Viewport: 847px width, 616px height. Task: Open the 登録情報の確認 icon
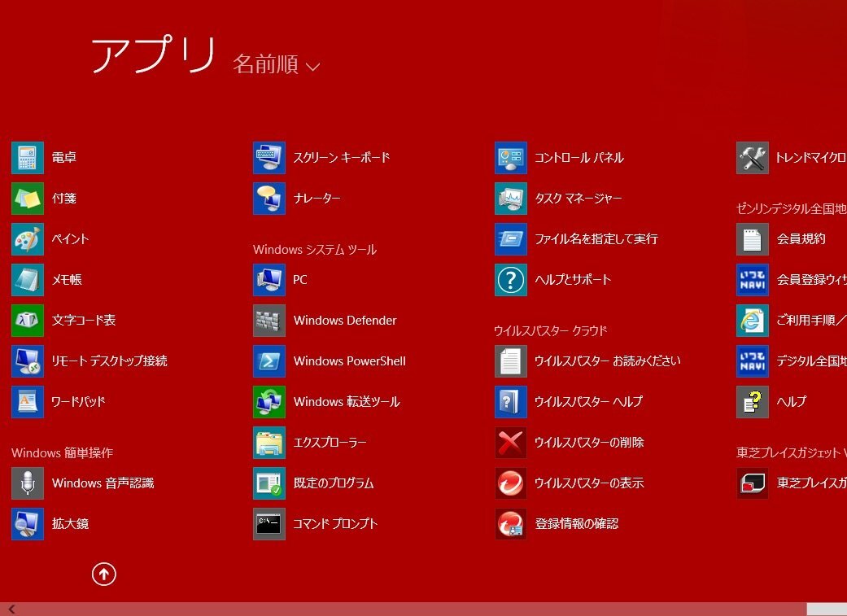510,523
